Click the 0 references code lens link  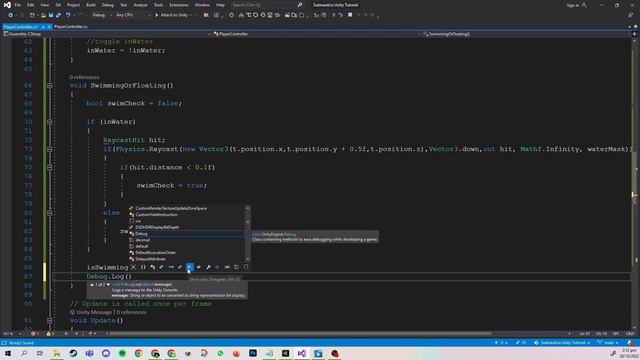[84, 77]
